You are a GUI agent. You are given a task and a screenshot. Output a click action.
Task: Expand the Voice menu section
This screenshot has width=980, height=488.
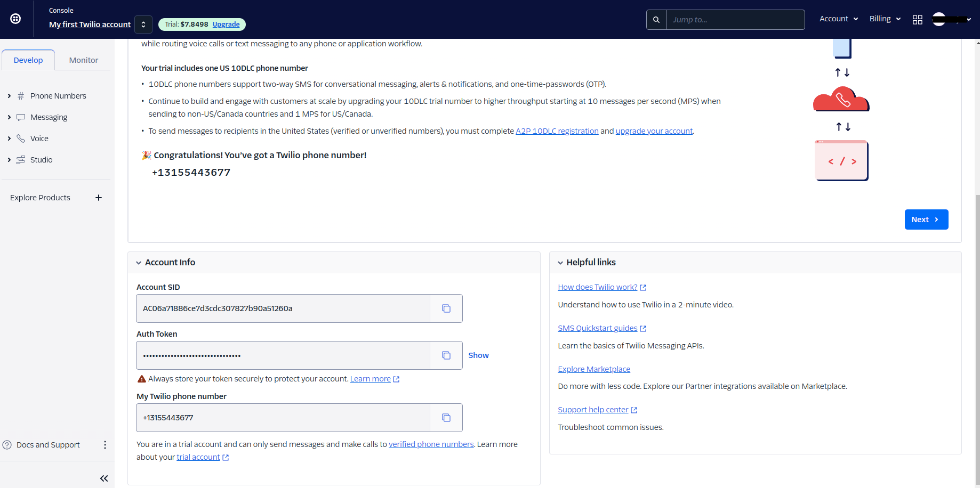click(x=9, y=139)
